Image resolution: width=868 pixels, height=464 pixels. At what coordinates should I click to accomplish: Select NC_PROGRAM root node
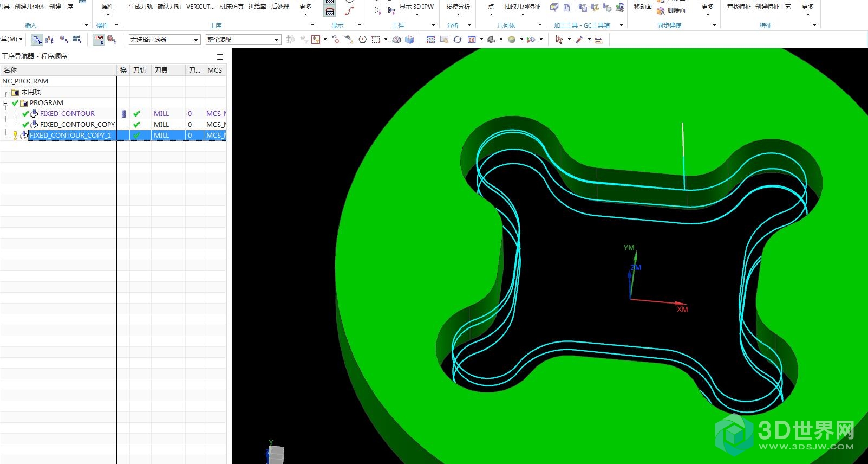(x=25, y=81)
